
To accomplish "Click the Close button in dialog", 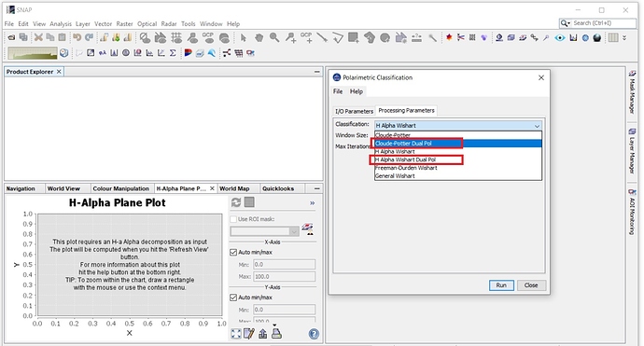I will [531, 285].
